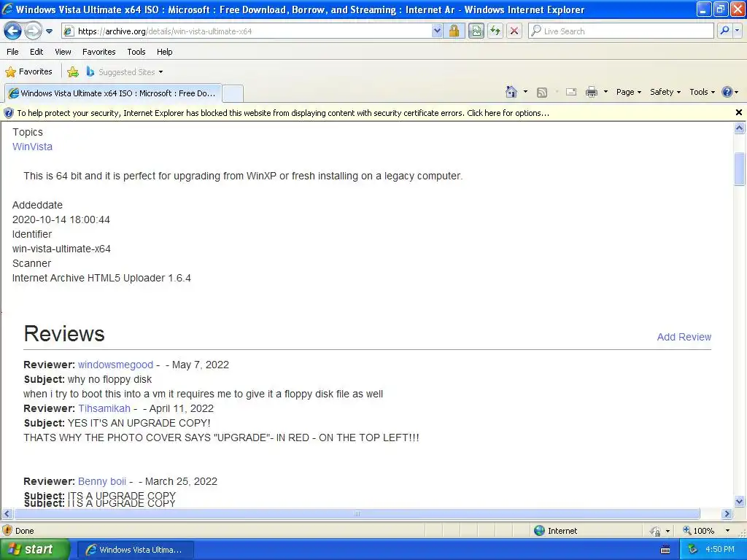Stop loading with the red X icon
This screenshot has height=560, width=747.
pyautogui.click(x=514, y=31)
